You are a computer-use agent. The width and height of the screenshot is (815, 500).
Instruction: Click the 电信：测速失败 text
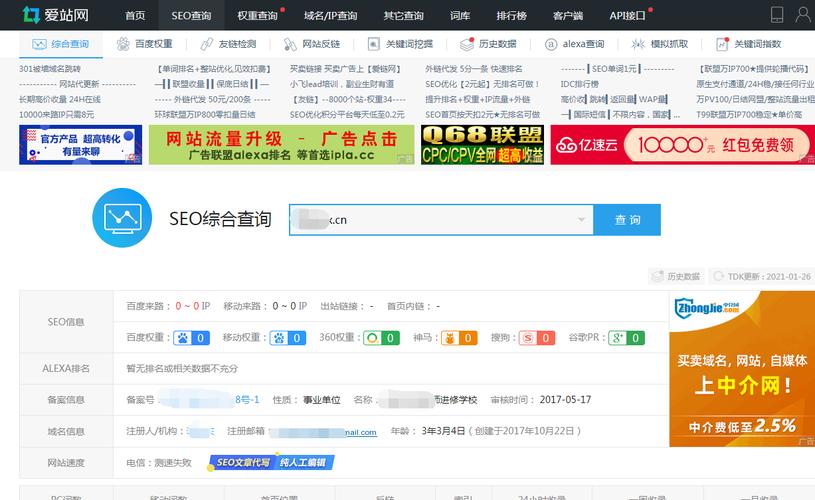pos(159,463)
